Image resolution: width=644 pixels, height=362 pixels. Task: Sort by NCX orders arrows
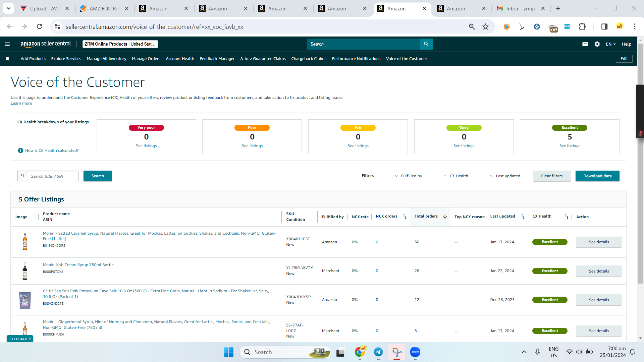(405, 217)
